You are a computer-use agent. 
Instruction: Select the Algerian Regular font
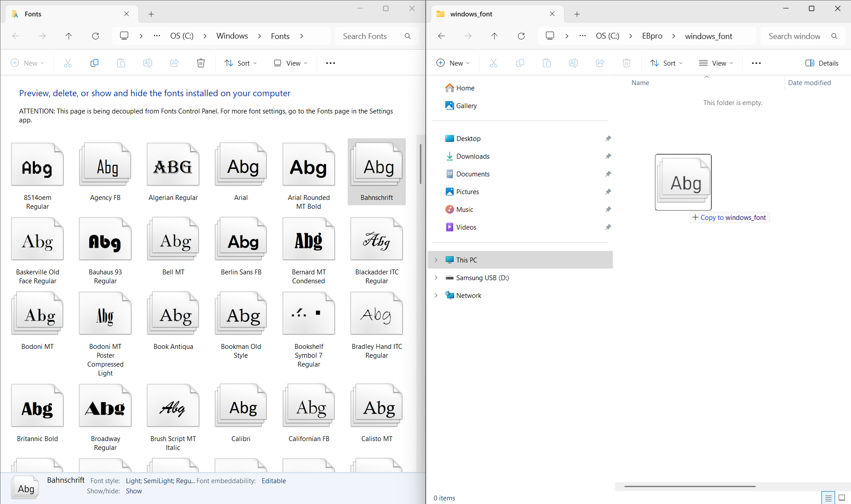pyautogui.click(x=173, y=172)
